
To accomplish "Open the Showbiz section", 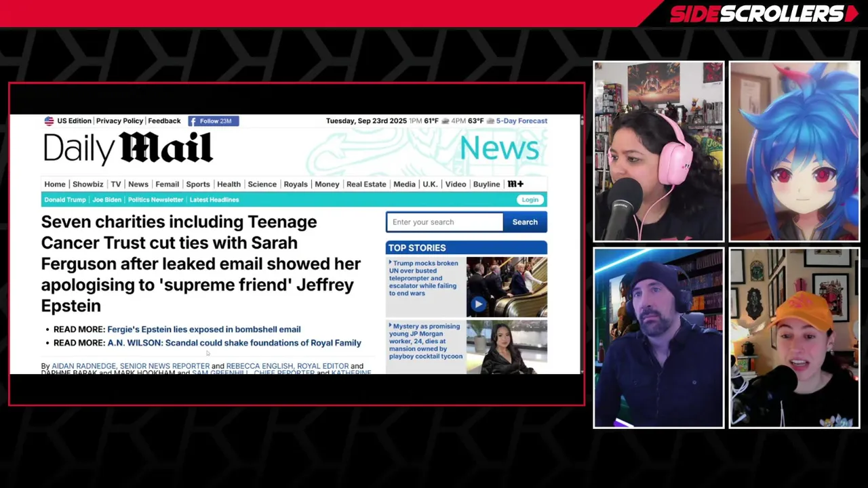I will pyautogui.click(x=87, y=184).
